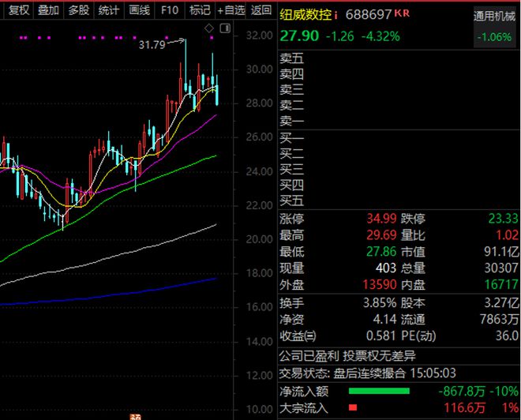
Task: Click the green 净流入额 bar
Action: [379, 391]
